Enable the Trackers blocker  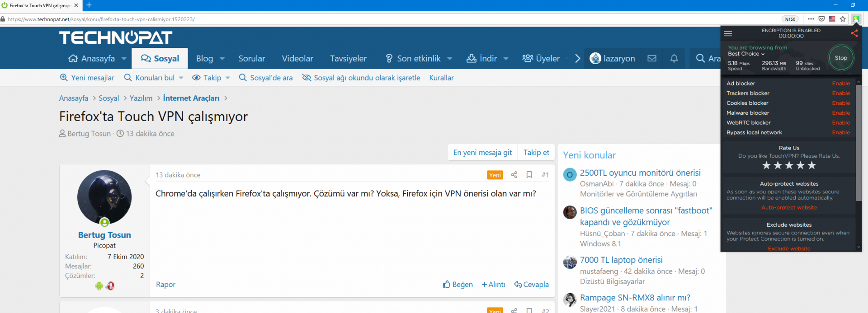coord(841,93)
